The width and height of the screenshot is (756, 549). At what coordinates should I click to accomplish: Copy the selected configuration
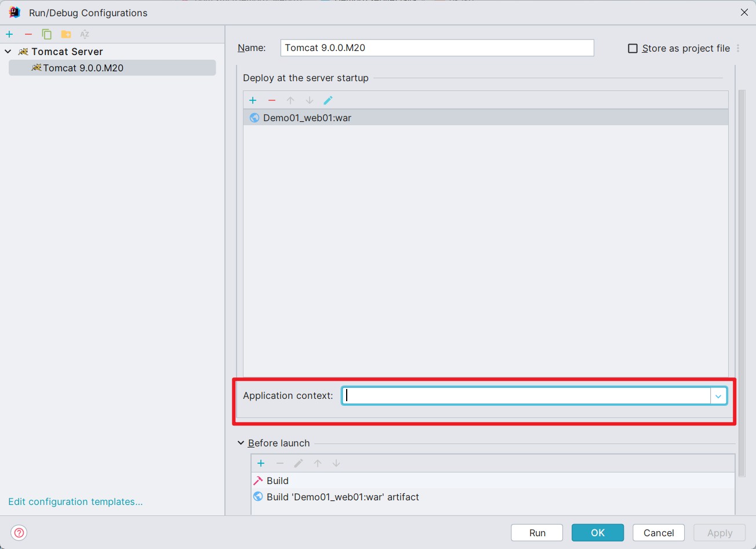[47, 34]
